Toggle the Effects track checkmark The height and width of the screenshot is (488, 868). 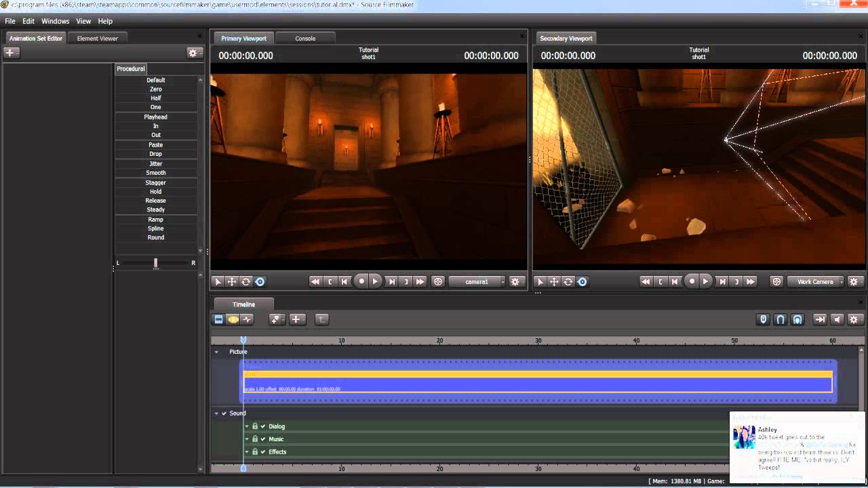pos(263,452)
